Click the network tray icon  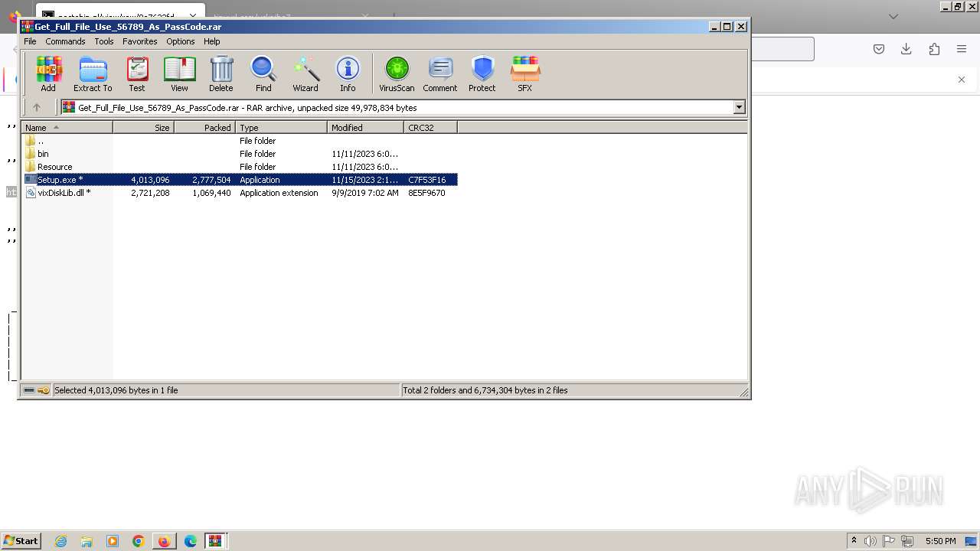908,541
